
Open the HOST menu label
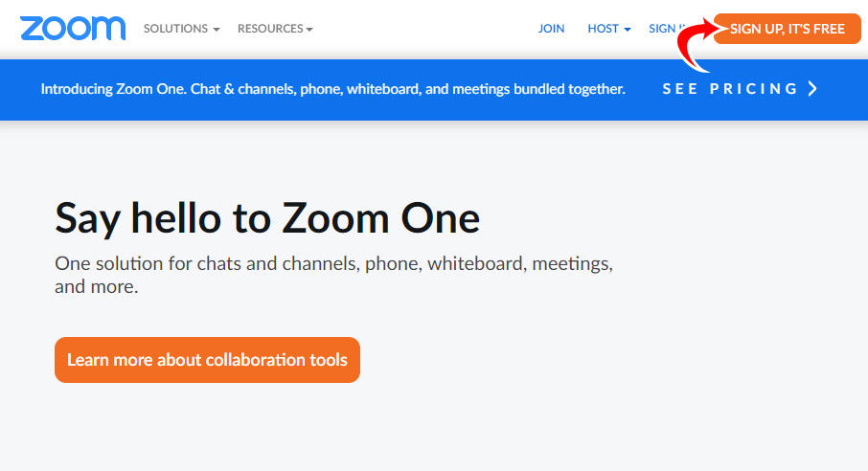603,28
